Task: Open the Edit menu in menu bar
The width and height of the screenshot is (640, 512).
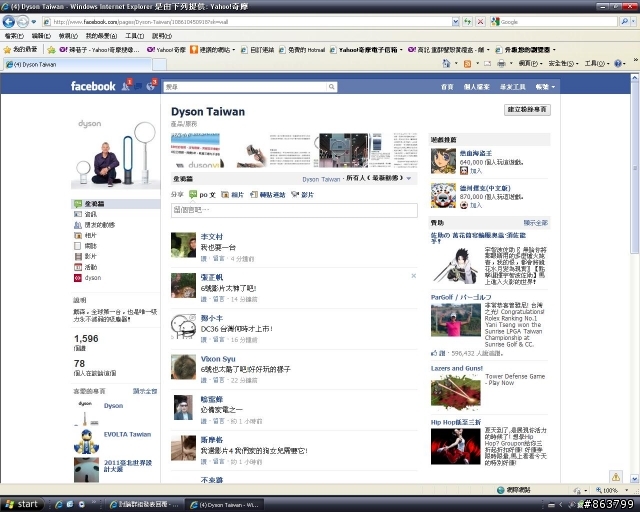Action: tap(41, 36)
